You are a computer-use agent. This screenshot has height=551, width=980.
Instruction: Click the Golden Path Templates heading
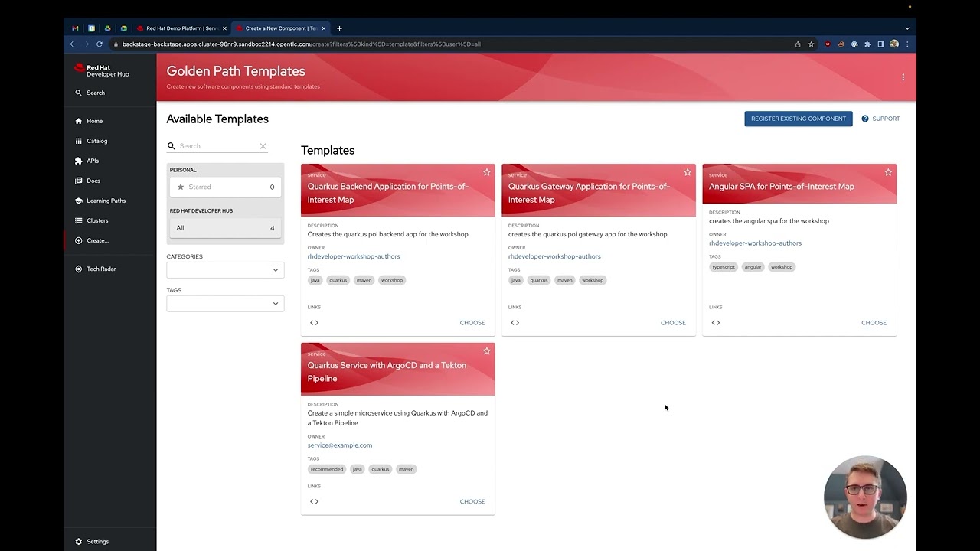pyautogui.click(x=236, y=71)
